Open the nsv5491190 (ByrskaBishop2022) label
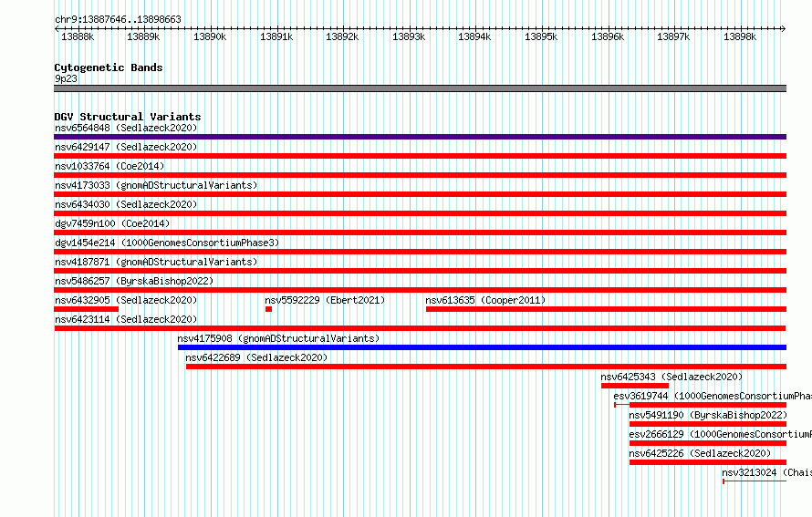The image size is (812, 517). 708,415
